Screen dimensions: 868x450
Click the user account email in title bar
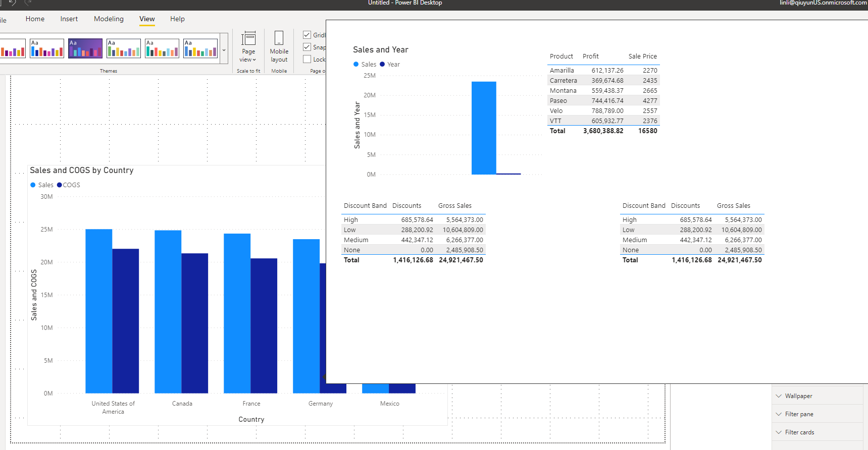[823, 3]
